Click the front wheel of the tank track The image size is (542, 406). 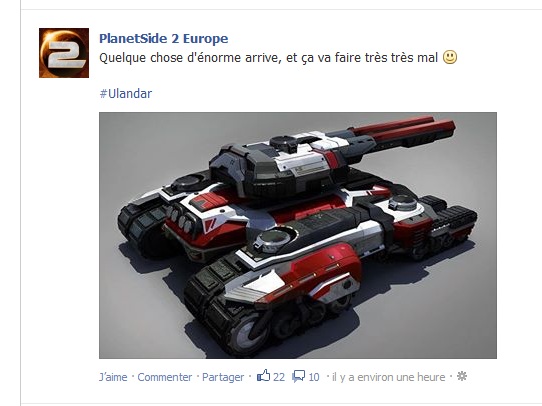click(246, 334)
